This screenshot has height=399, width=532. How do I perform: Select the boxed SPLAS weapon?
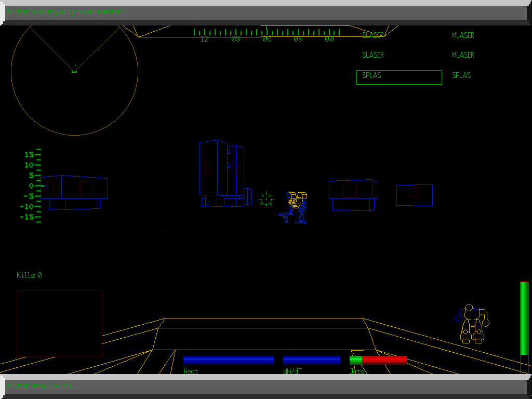tap(398, 77)
